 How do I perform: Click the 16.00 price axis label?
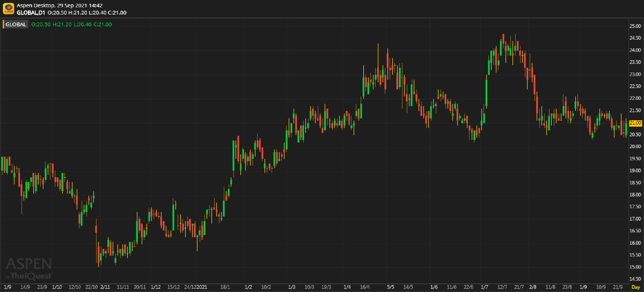[x=635, y=243]
